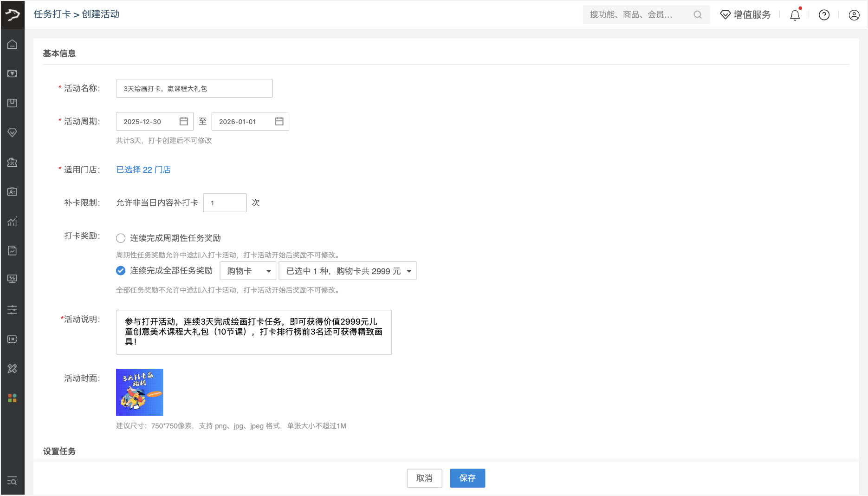
Task: Click the home icon in sidebar
Action: pyautogui.click(x=13, y=45)
